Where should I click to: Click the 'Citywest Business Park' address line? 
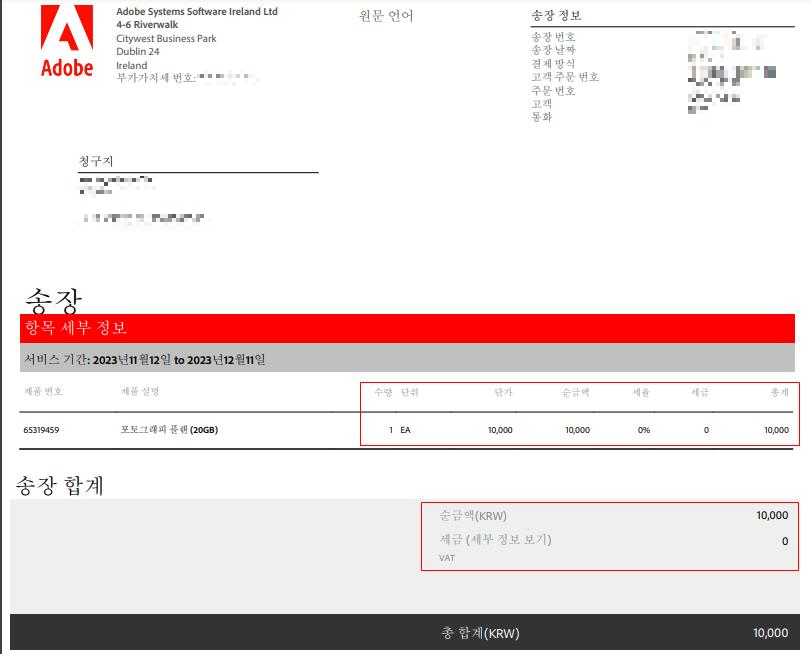click(x=166, y=38)
